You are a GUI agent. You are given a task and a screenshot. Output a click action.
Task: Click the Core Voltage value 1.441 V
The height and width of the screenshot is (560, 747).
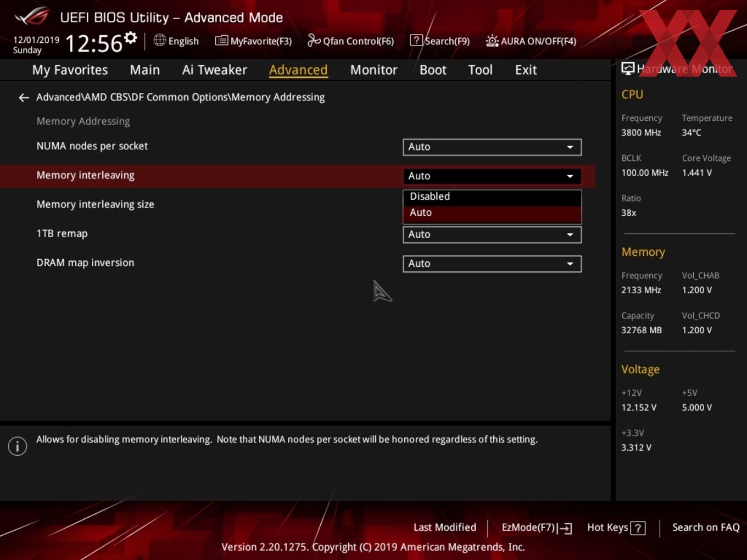coord(696,172)
